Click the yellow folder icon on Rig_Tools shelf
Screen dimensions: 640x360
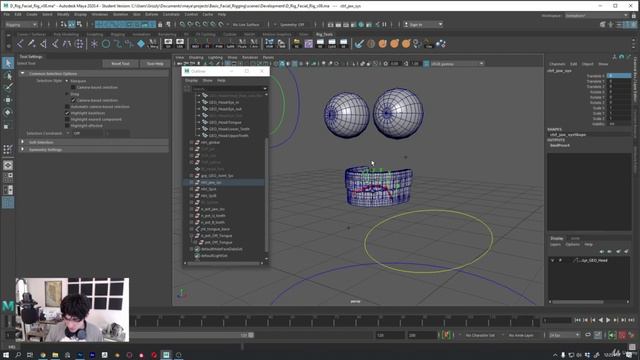coord(297,44)
